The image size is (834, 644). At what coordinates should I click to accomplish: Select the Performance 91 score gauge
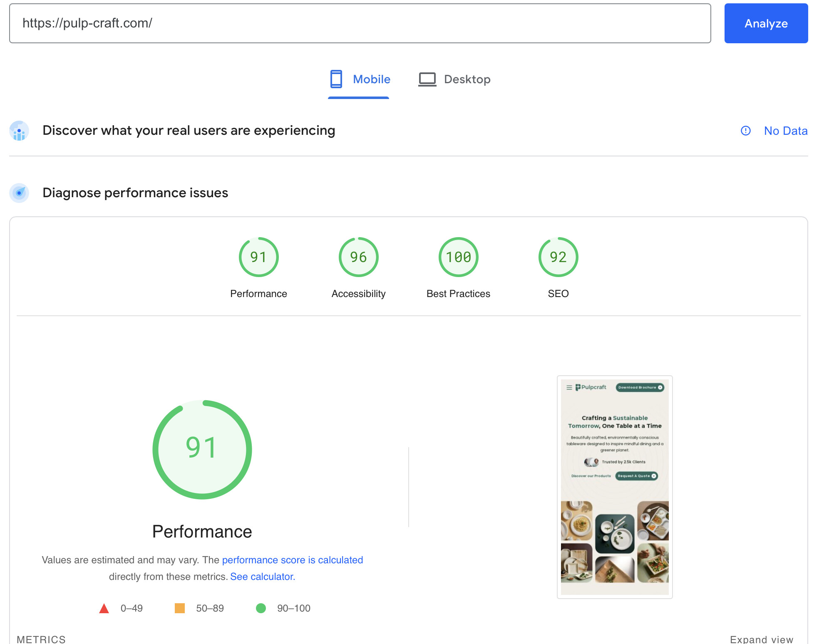point(258,257)
